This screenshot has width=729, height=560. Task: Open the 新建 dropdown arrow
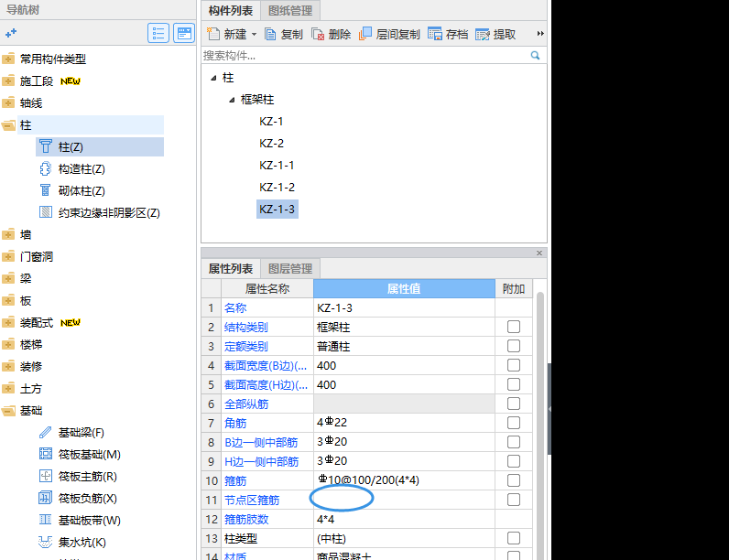pyautogui.click(x=254, y=35)
